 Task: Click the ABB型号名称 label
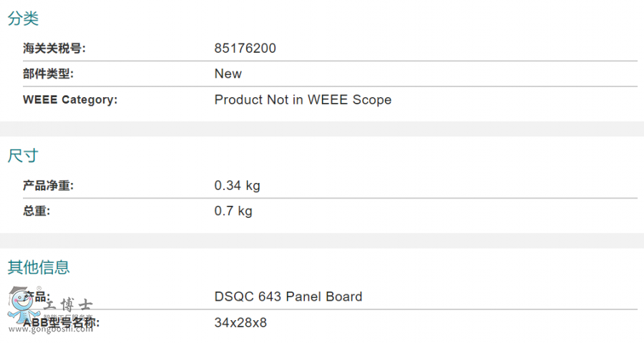click(62, 322)
